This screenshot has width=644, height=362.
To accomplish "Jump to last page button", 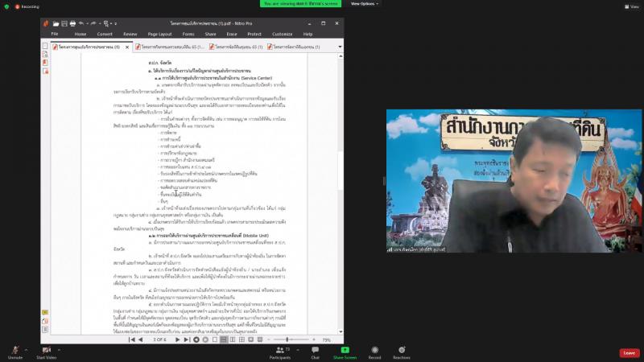I will [187, 339].
